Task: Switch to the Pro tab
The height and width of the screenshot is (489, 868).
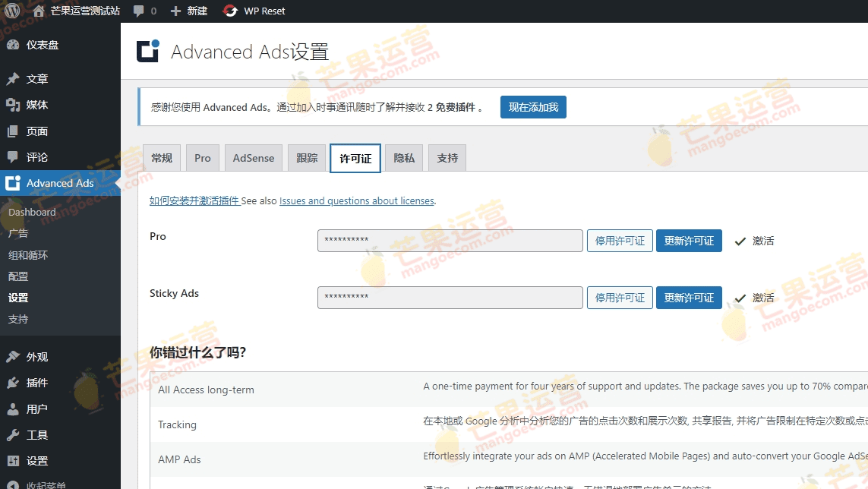Action: tap(203, 159)
